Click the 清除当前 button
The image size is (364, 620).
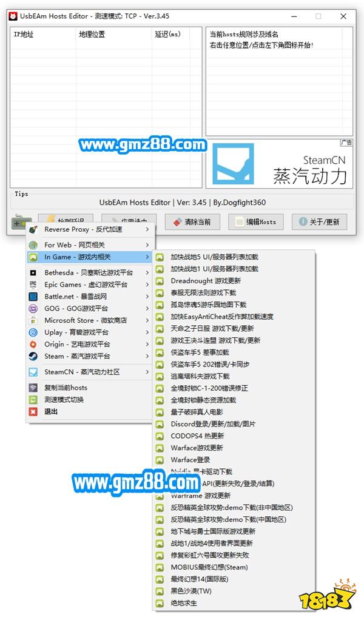pos(192,222)
